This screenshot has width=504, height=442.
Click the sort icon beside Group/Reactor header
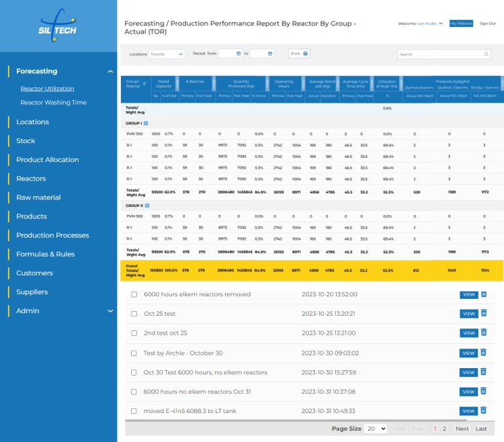point(144,84)
